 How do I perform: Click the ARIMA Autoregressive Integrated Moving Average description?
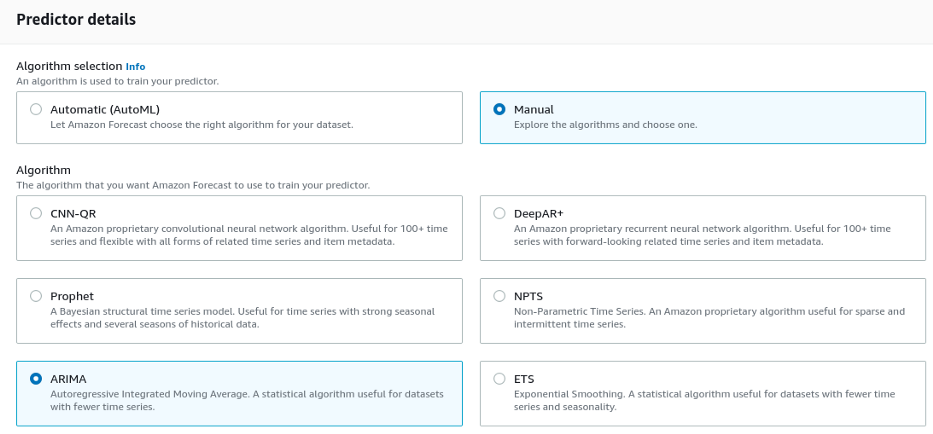coord(247,401)
